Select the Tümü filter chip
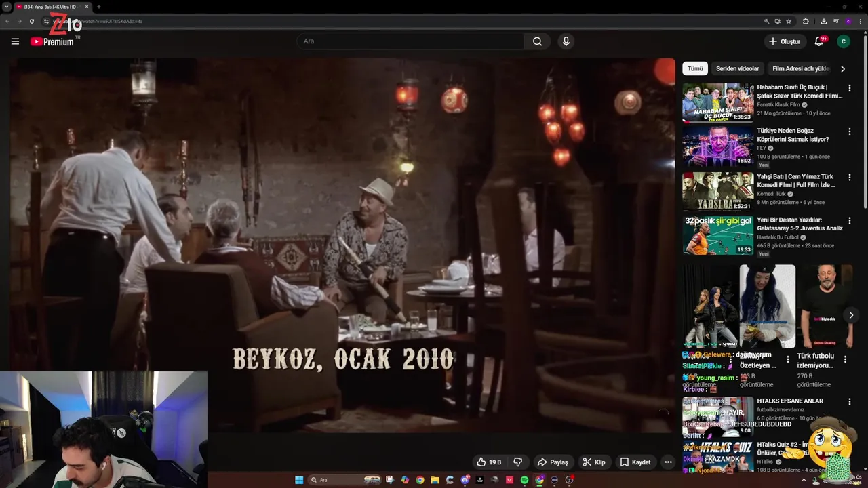This screenshot has width=868, height=488. click(x=695, y=68)
